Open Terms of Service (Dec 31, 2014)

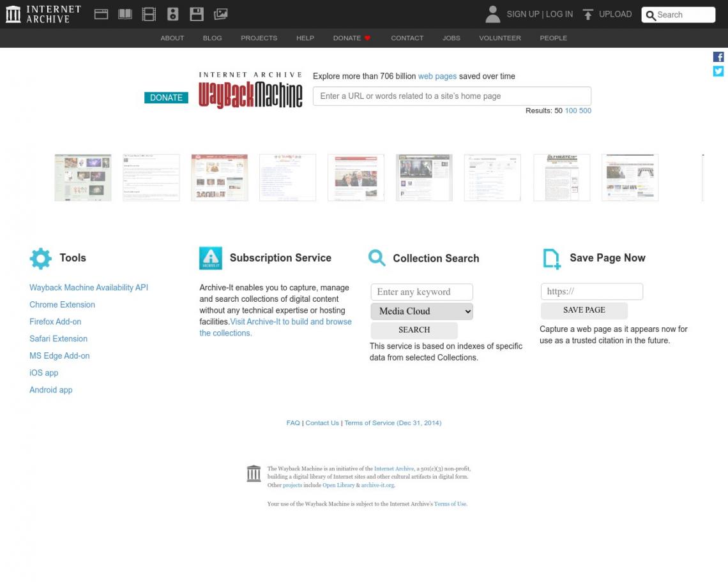point(393,423)
